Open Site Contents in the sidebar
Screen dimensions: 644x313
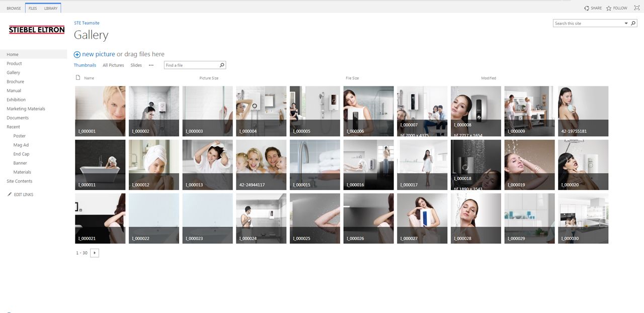(x=20, y=181)
